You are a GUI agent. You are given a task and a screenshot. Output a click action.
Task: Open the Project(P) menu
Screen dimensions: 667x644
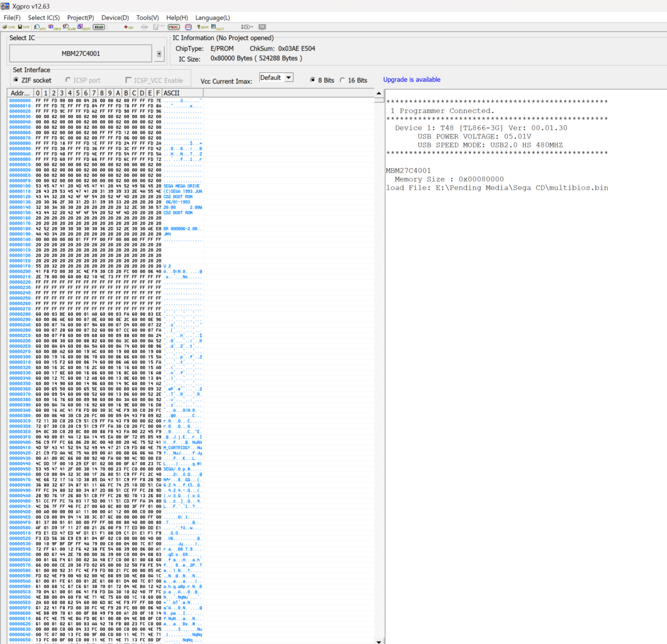(x=81, y=18)
